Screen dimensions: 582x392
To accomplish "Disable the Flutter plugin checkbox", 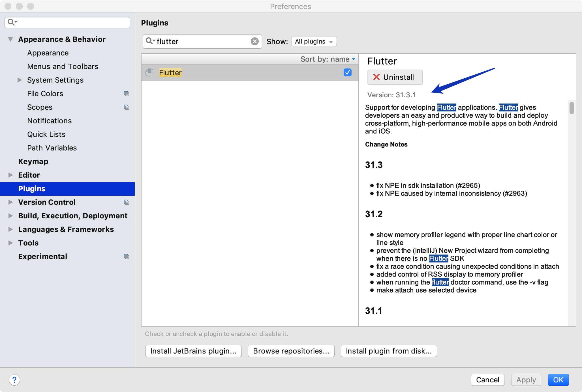I will [x=348, y=73].
